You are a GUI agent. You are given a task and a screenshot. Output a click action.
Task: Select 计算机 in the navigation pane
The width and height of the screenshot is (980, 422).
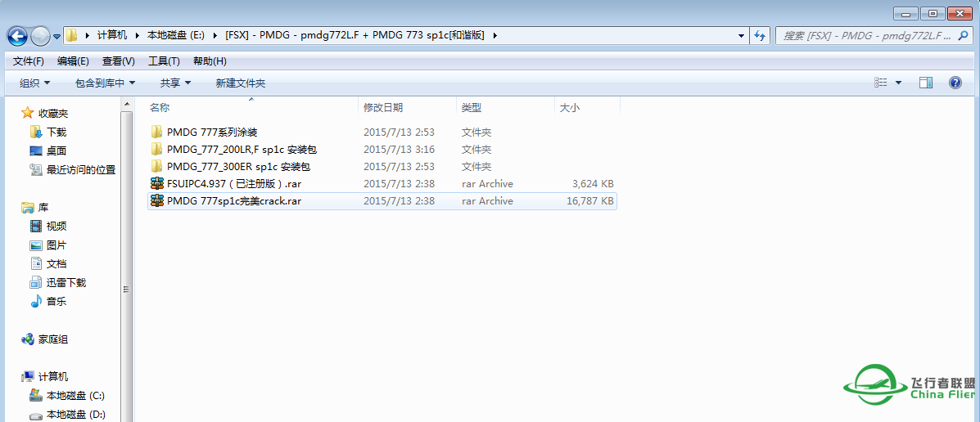point(53,376)
